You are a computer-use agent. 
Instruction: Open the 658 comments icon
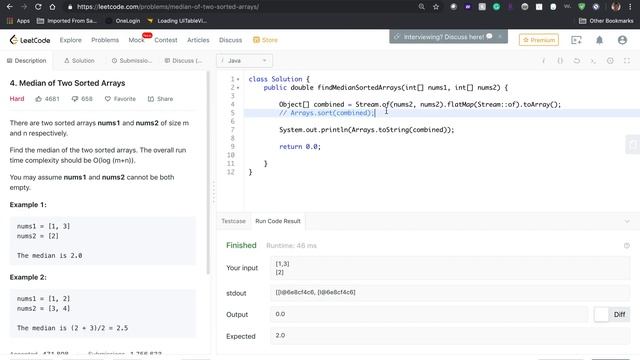point(75,99)
